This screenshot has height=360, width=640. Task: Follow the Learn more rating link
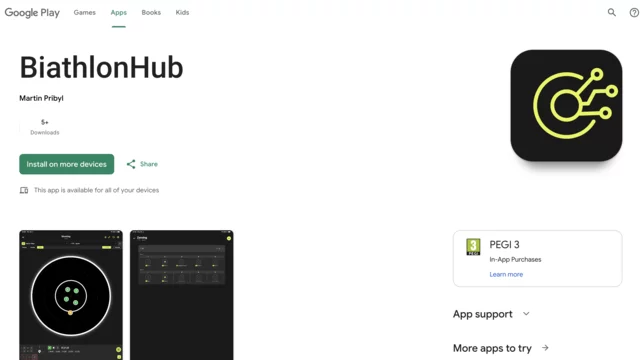point(506,274)
